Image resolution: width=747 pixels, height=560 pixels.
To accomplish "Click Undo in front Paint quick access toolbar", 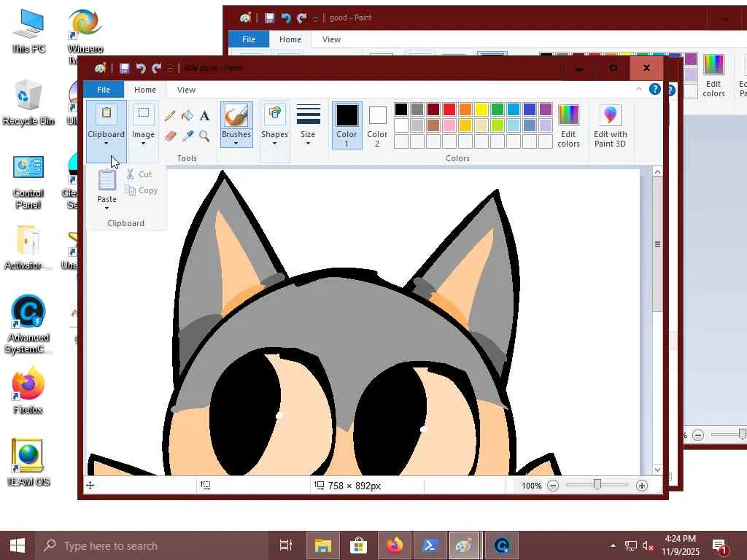I will (141, 69).
